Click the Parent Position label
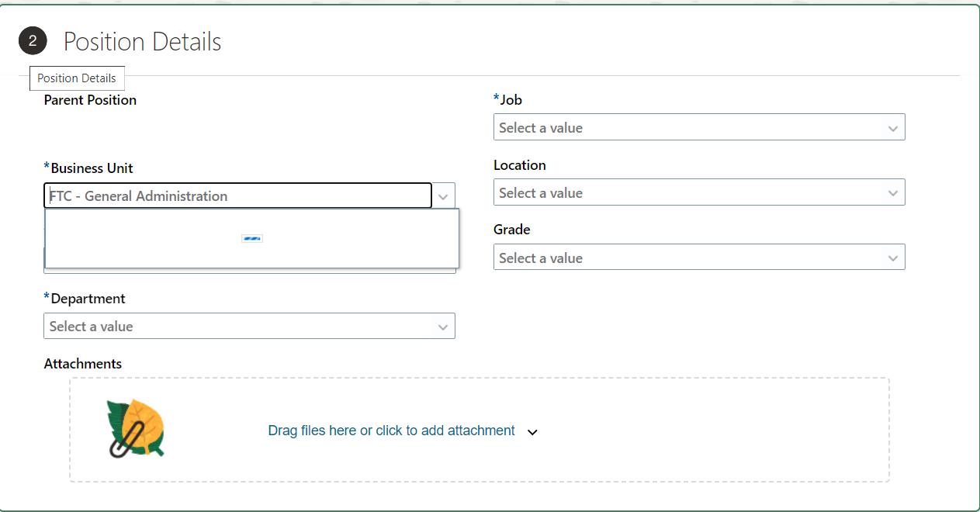 89,99
